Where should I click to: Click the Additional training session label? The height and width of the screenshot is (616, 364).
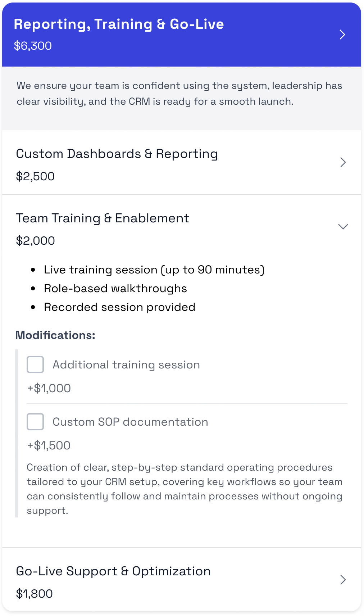point(126,365)
